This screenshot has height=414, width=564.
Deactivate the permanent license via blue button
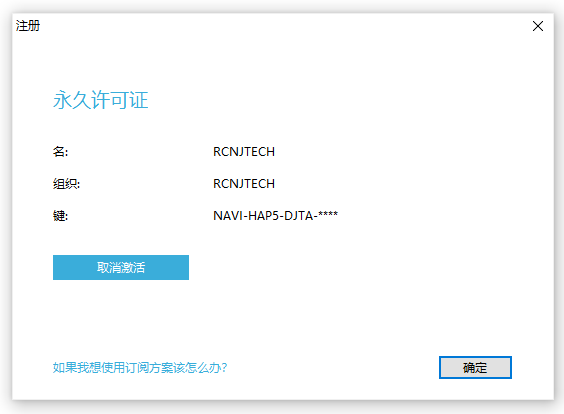click(x=121, y=267)
